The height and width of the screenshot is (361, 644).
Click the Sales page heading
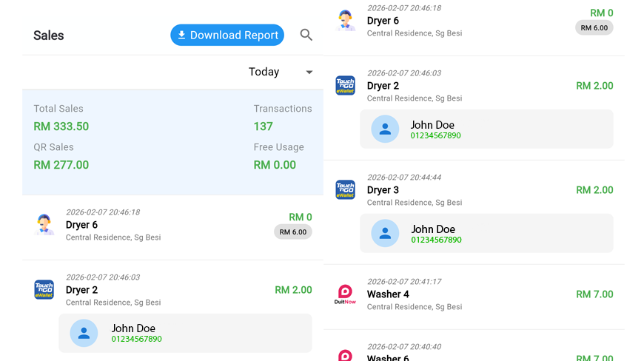(x=49, y=36)
